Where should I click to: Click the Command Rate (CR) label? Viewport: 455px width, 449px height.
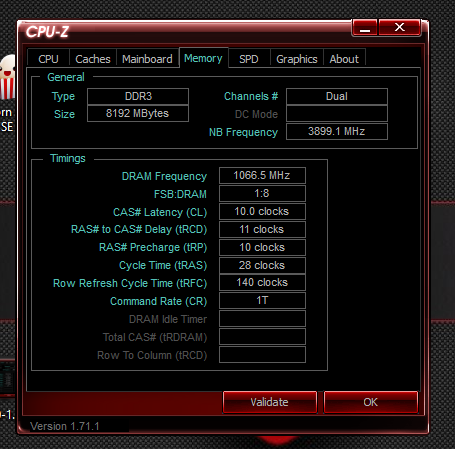[x=159, y=301]
